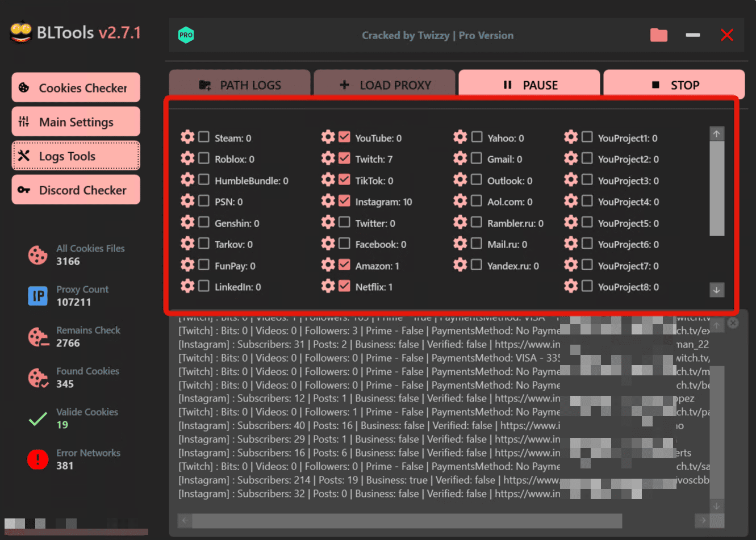Image resolution: width=756 pixels, height=540 pixels.
Task: Open the Gmail settings gear icon
Action: coord(460,158)
